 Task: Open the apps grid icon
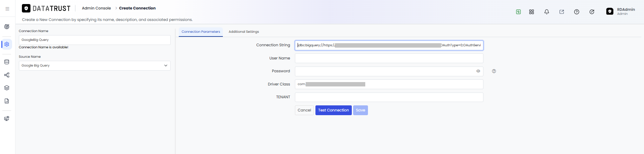tap(532, 12)
